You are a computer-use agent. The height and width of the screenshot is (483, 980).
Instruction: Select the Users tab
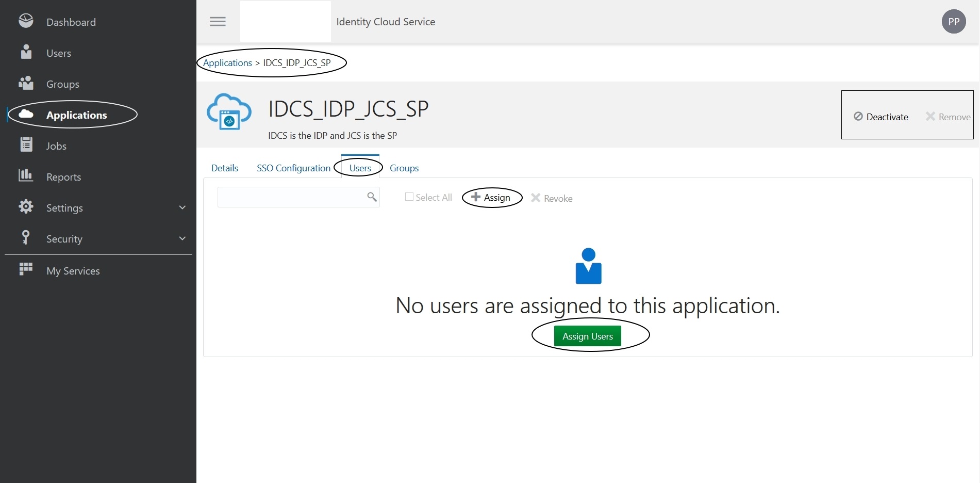click(x=360, y=168)
